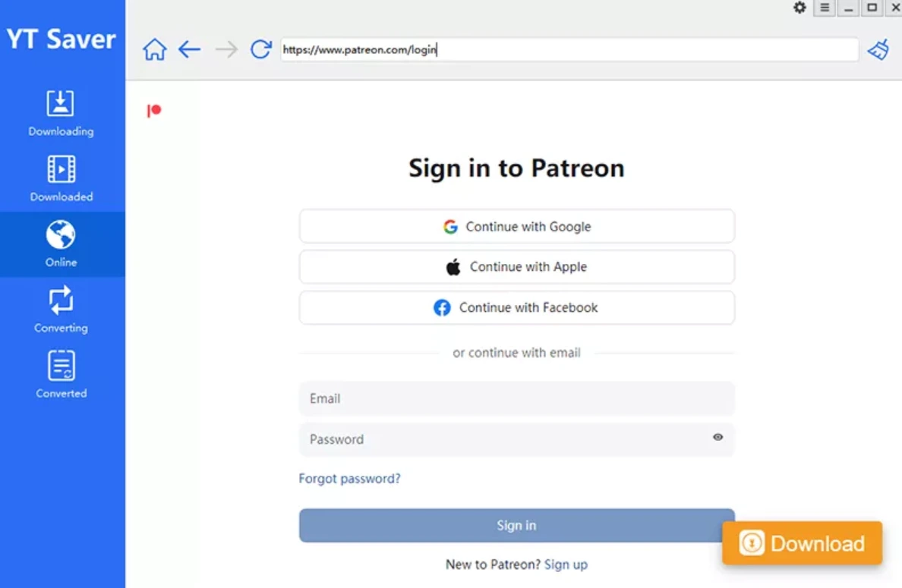Open the YT Saver settings gear

(x=799, y=8)
